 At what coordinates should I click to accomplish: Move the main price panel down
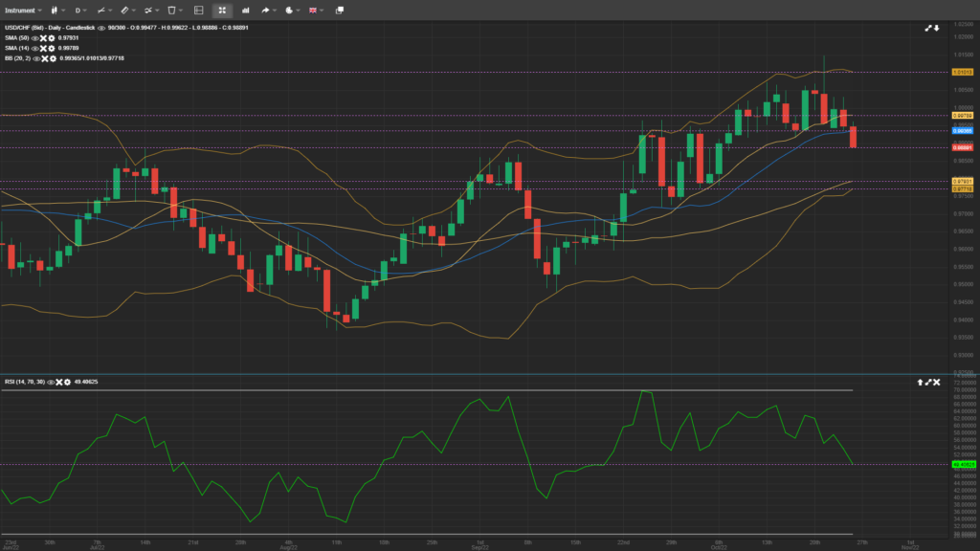(x=936, y=28)
